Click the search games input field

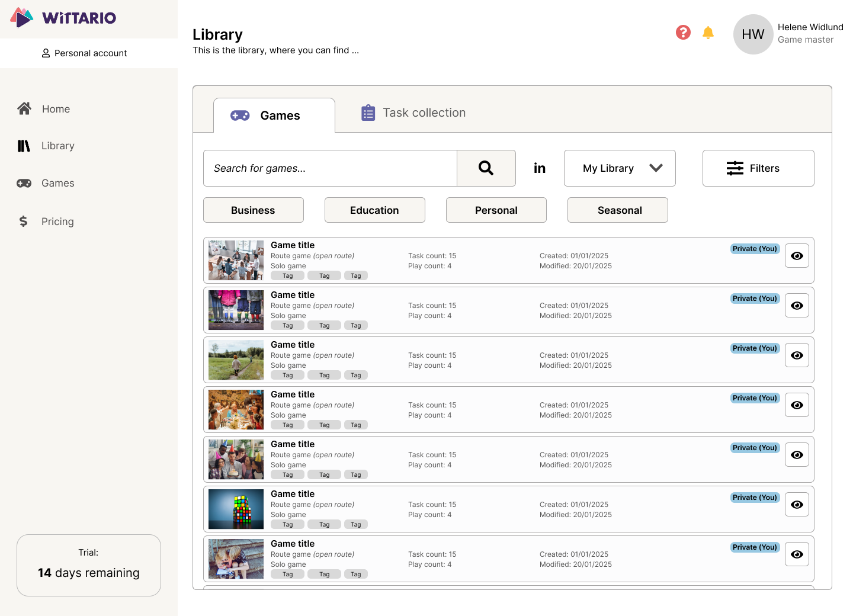[330, 168]
